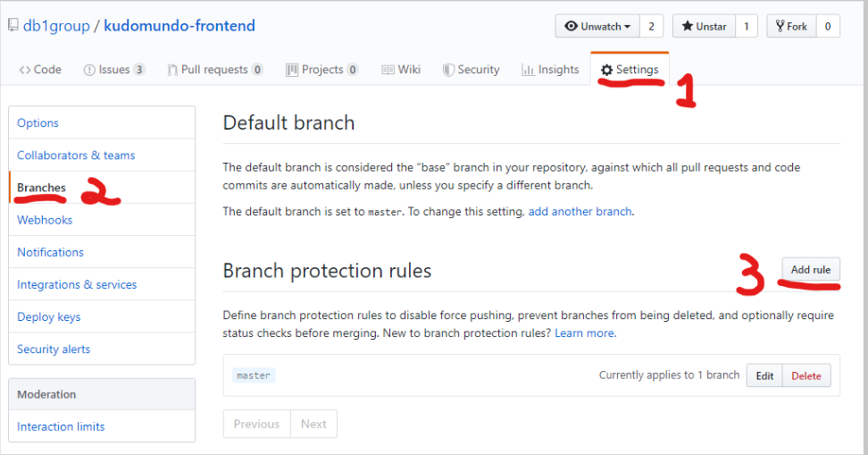Click the Settings gear icon
868x455 pixels.
(606, 70)
